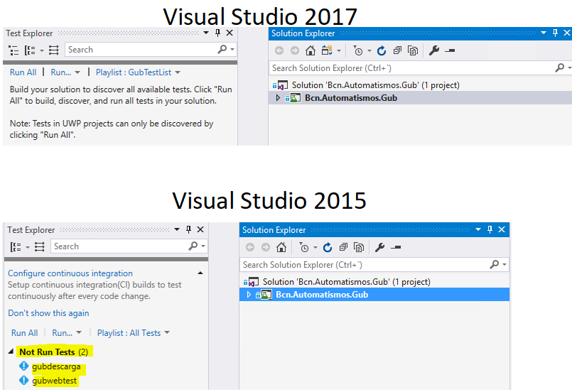Select Solution 'Bcn.Automatismos.Gub' node in 2017

(375, 85)
